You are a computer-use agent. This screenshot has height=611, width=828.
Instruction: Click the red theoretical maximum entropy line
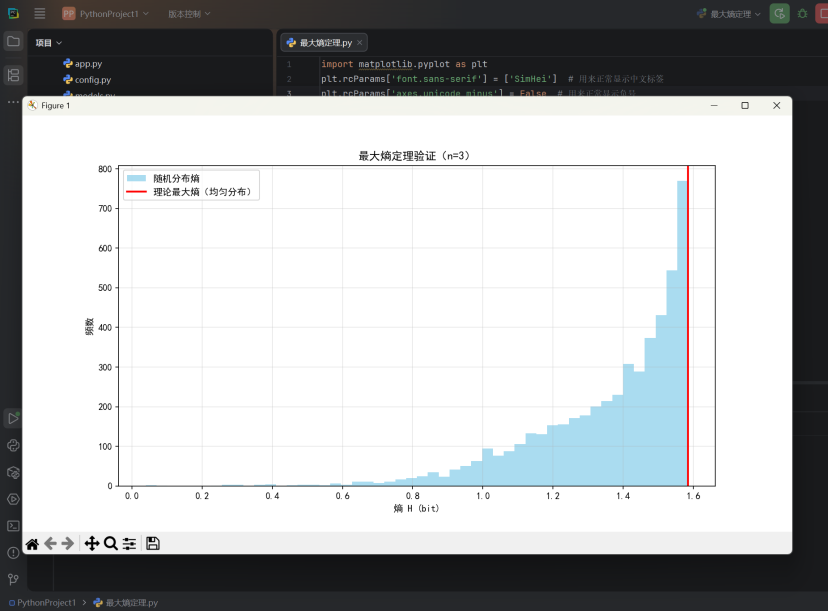[688, 326]
